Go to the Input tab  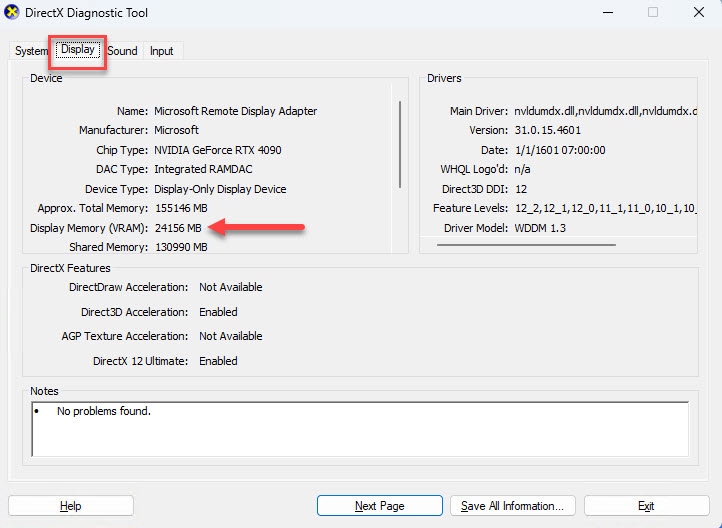pos(161,51)
